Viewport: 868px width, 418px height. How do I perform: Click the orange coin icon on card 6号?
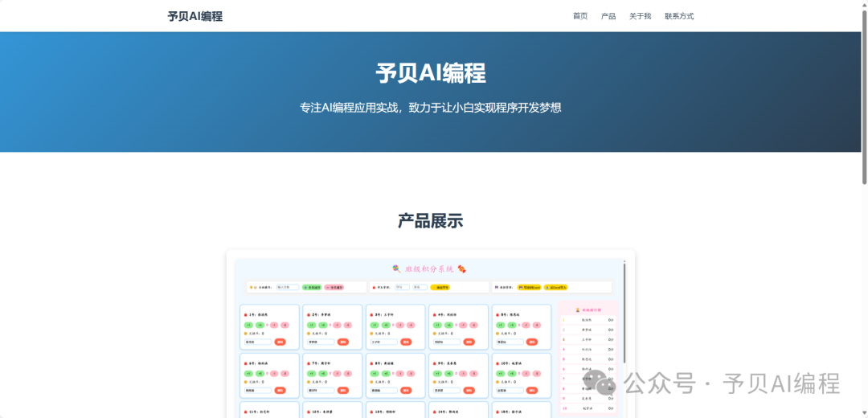coord(246,383)
